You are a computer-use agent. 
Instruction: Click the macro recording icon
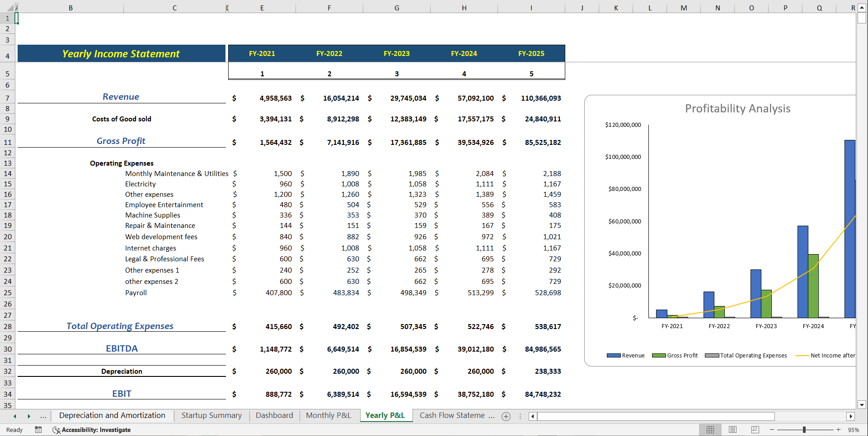[38, 430]
